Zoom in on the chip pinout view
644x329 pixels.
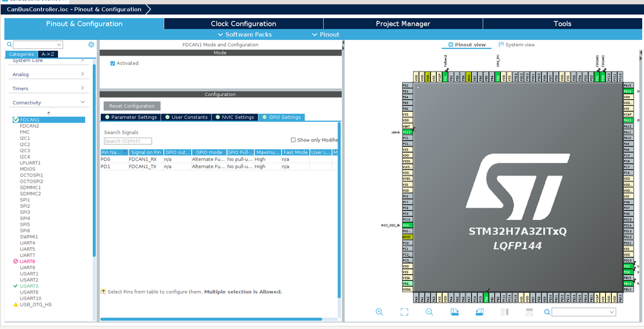pos(379,312)
